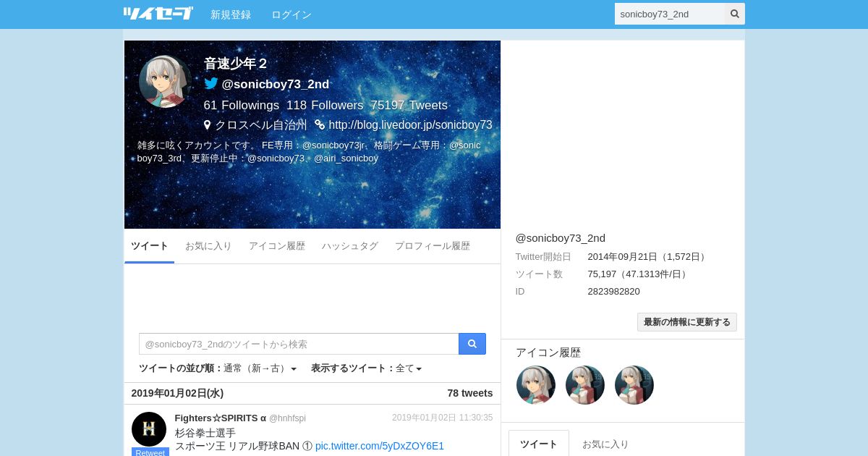Viewport: 868px width, 456px height.
Task: Click the tweet text 杉谷拳士選手
Action: 205,433
